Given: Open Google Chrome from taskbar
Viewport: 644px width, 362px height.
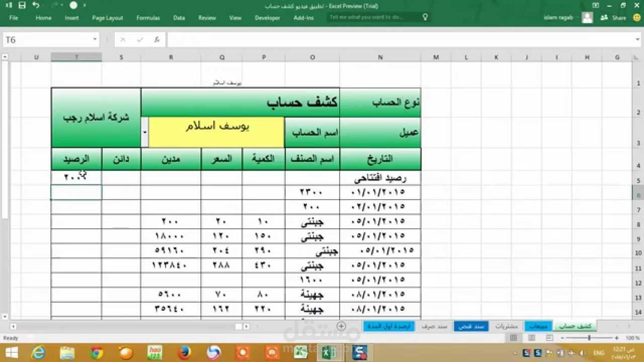Looking at the screenshot, I should tap(97, 352).
